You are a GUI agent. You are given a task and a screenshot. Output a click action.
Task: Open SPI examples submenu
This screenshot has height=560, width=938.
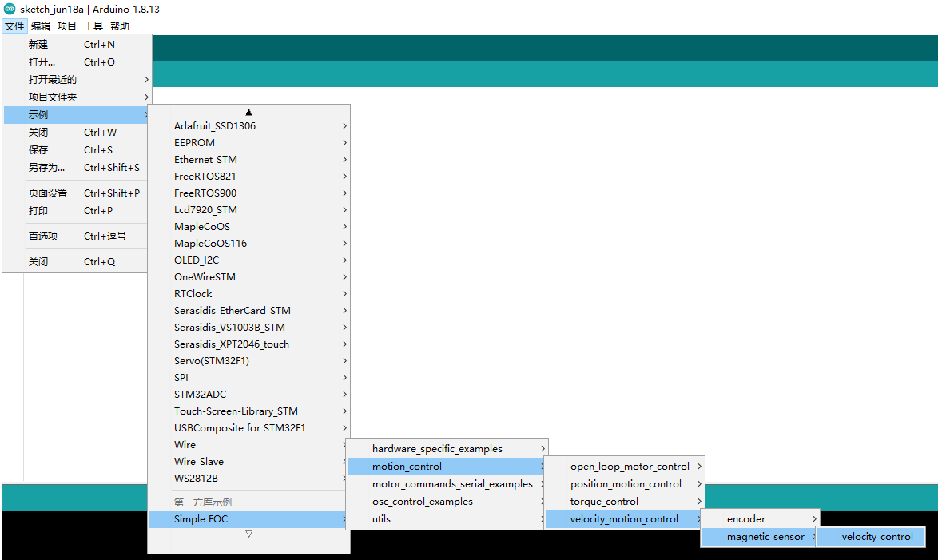click(248, 377)
